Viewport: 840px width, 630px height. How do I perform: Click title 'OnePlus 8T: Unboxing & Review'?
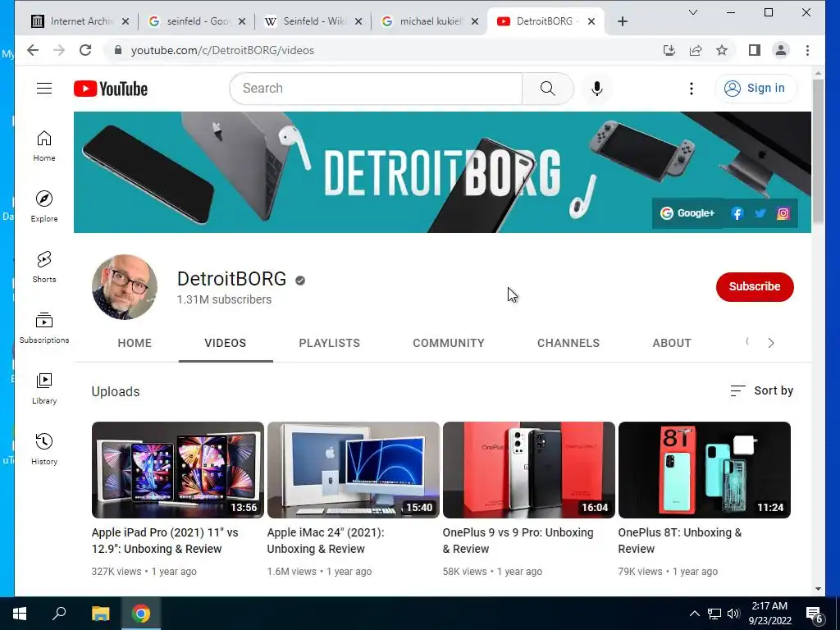[x=680, y=541]
